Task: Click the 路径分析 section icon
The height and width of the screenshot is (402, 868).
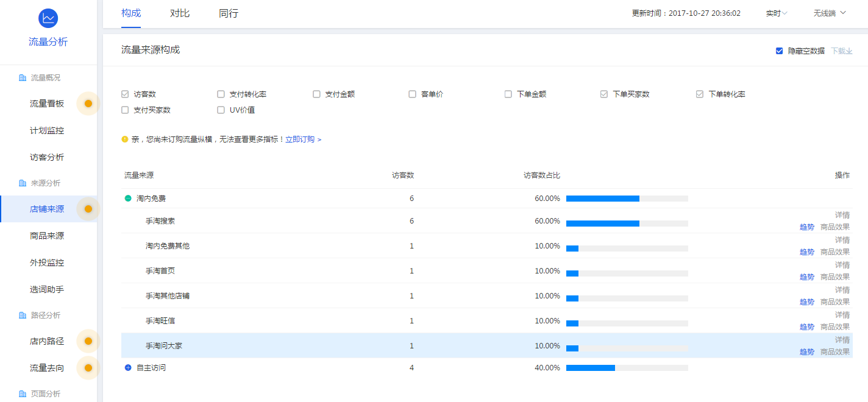Action: tap(23, 316)
